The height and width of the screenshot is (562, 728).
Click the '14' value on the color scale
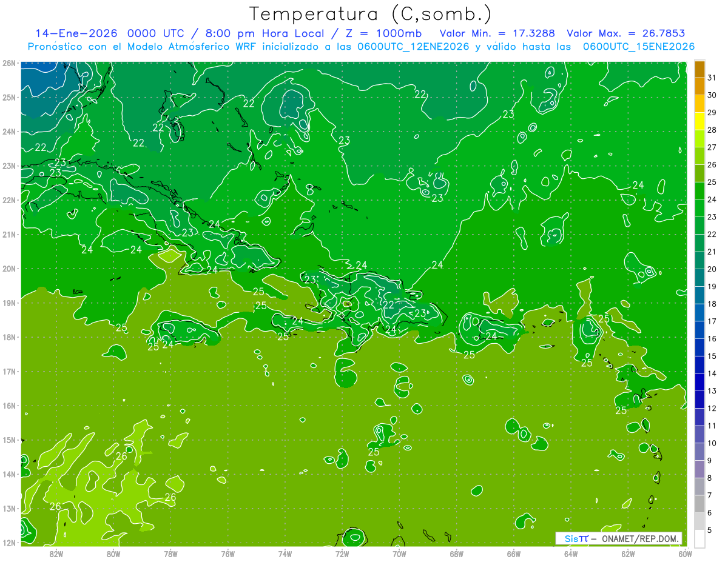pos(712,373)
